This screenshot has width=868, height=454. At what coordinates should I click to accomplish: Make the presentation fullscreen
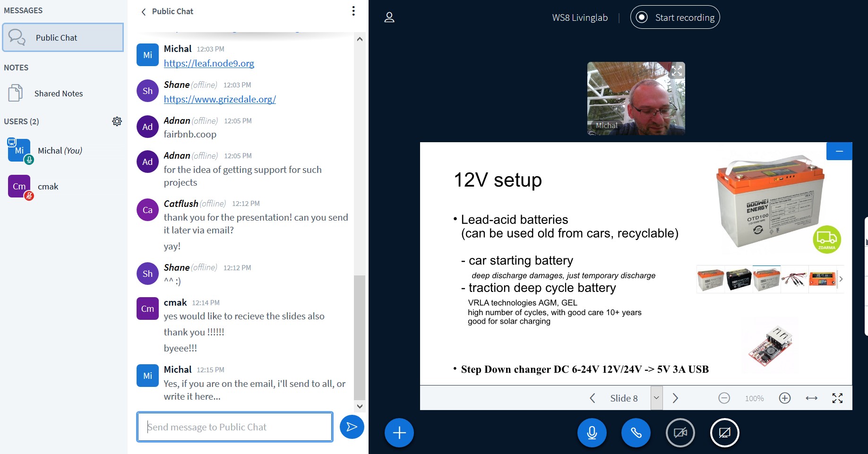[x=837, y=398]
